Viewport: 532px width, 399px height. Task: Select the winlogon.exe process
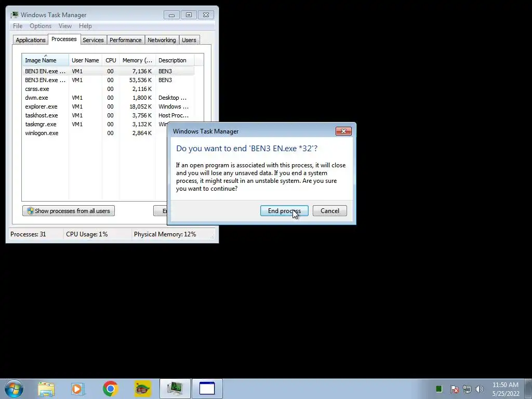pyautogui.click(x=95, y=133)
